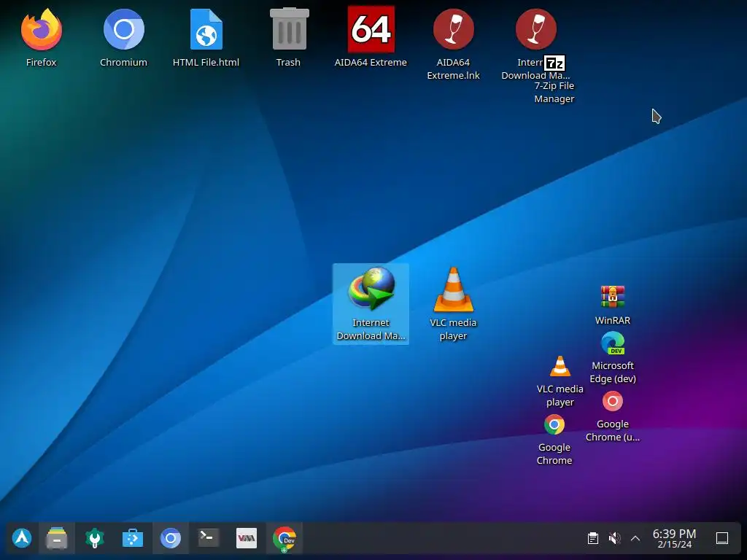Open System Settings wrench-gear taskbar icon
The image size is (747, 560).
point(94,538)
